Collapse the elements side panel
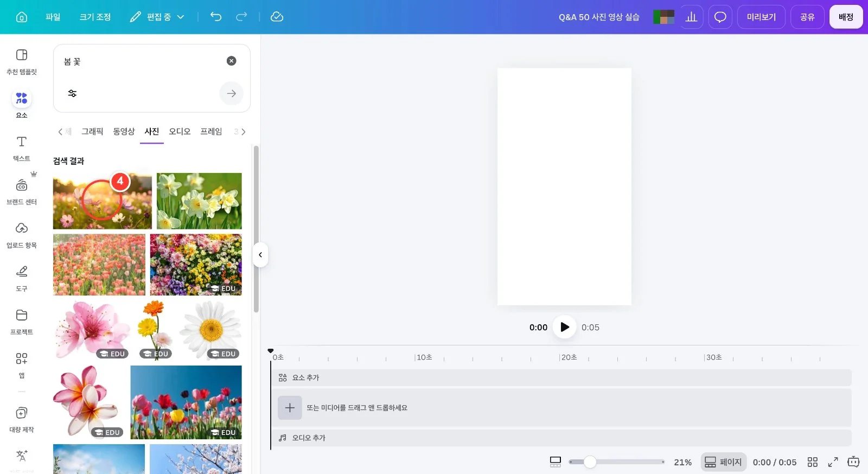This screenshot has height=474, width=868. [260, 255]
